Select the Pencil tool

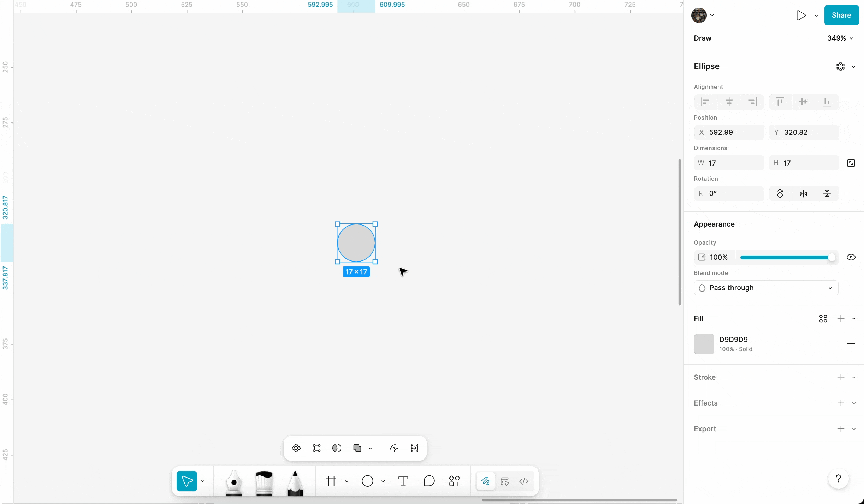295,482
